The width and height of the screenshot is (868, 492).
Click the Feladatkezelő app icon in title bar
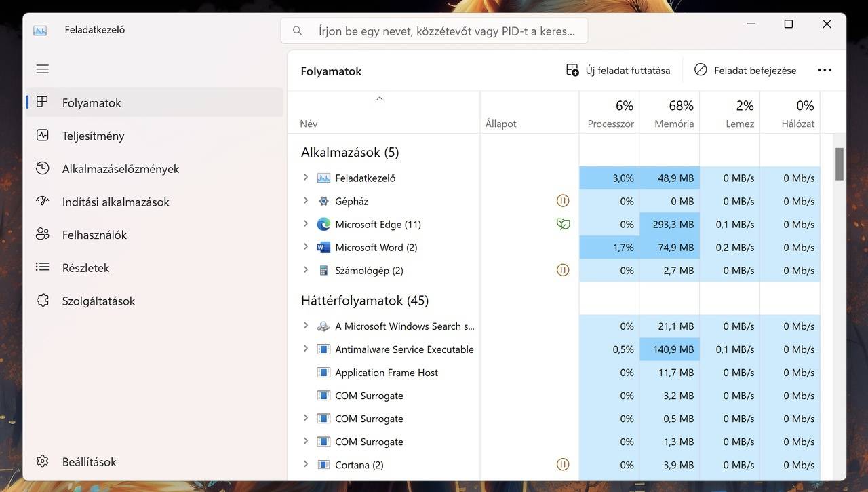coord(40,30)
